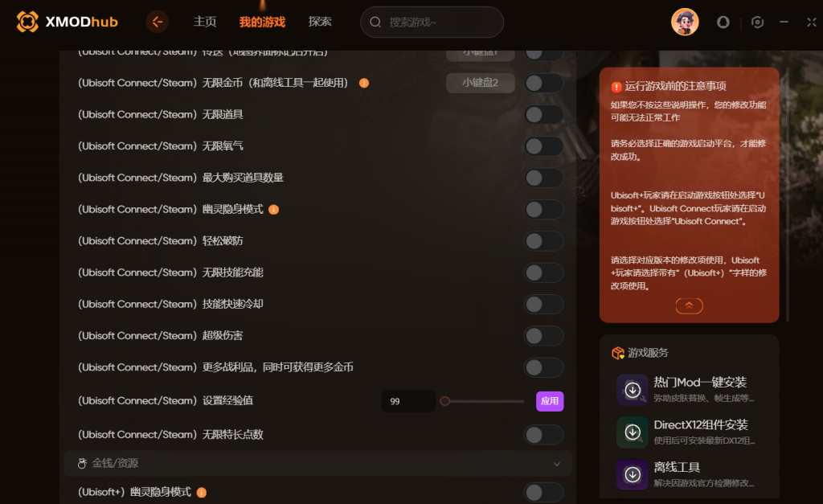Viewport: 823px width, 504px height.
Task: Turn on the 超级伤害 switch
Action: click(543, 336)
